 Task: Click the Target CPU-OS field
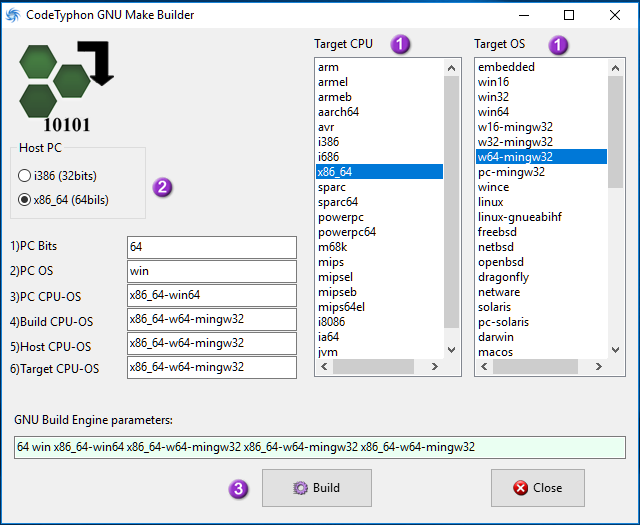pyautogui.click(x=212, y=367)
